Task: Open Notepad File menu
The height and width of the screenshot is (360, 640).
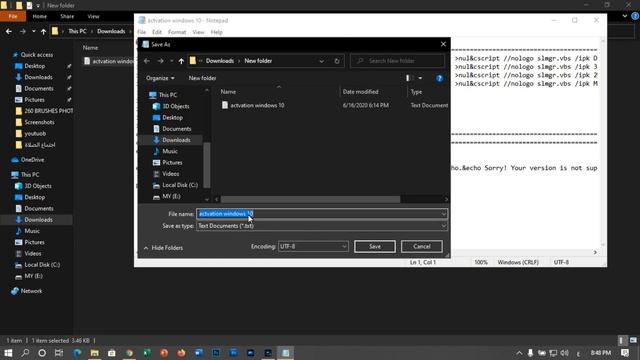Action: point(142,32)
